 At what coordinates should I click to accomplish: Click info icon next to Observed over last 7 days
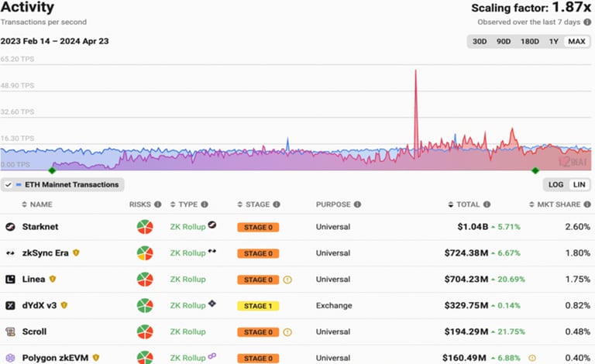(x=587, y=22)
